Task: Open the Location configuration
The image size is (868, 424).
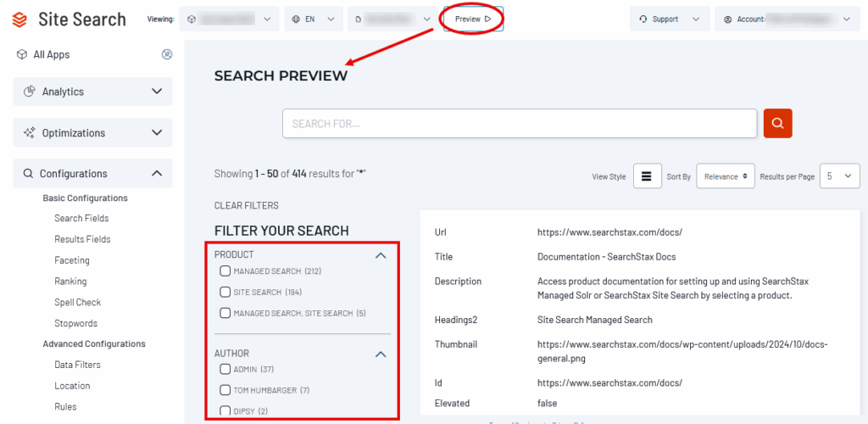Action: pyautogui.click(x=73, y=386)
